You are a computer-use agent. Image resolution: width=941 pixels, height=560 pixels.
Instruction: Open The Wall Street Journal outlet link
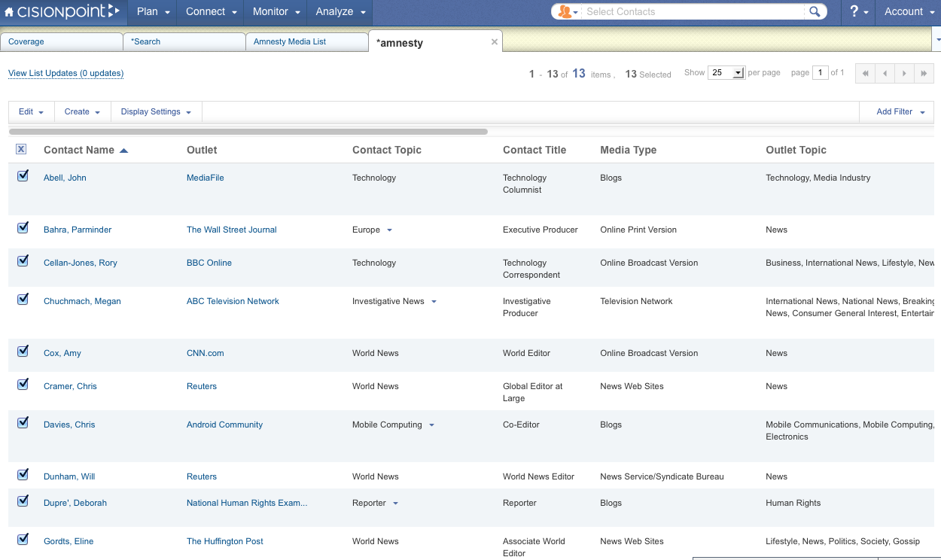click(x=231, y=230)
